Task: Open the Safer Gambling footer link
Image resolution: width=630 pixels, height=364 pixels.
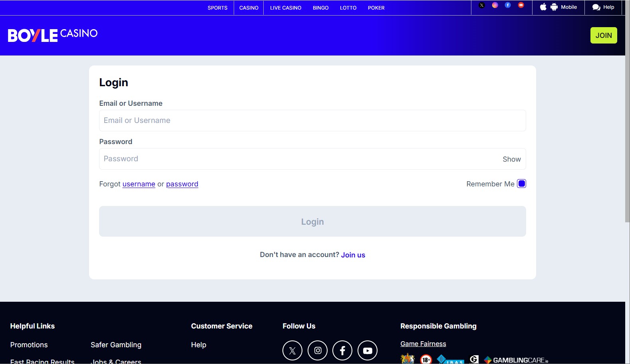Action: click(x=116, y=345)
